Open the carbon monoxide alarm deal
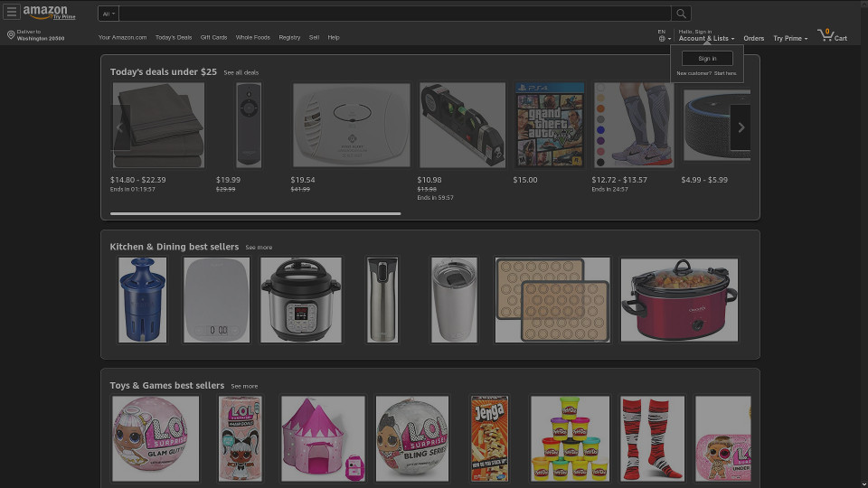 (352, 125)
